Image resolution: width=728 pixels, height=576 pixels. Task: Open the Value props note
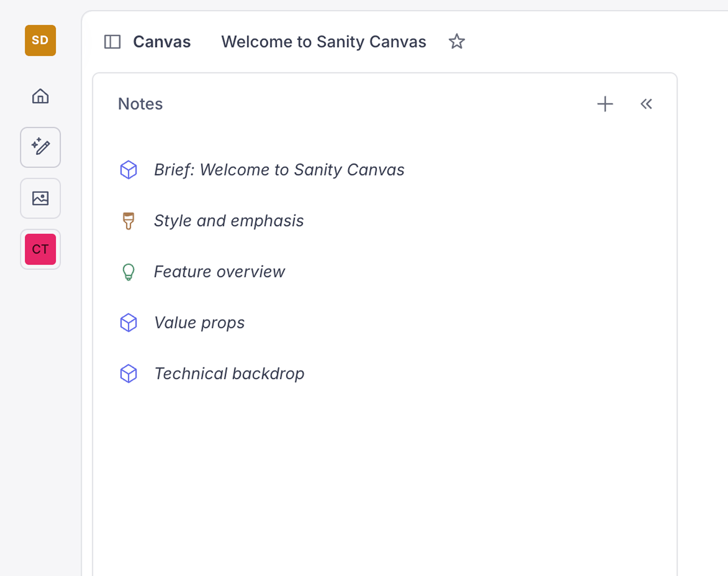coord(199,323)
